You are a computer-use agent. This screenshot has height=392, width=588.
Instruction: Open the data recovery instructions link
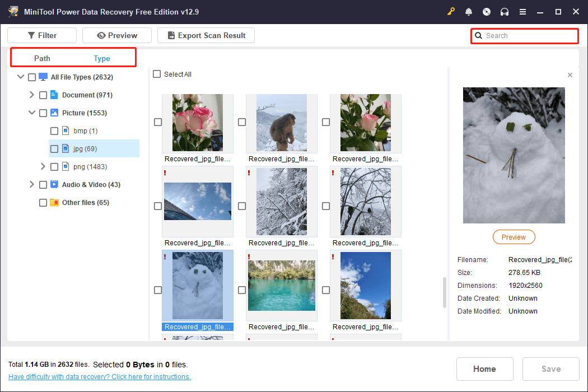pyautogui.click(x=99, y=377)
